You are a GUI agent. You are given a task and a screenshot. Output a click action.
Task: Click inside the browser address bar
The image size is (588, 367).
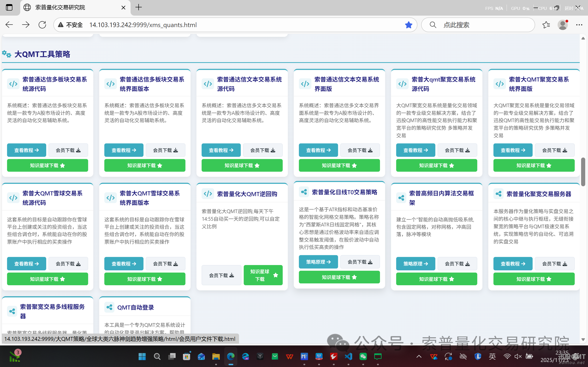coord(219,25)
